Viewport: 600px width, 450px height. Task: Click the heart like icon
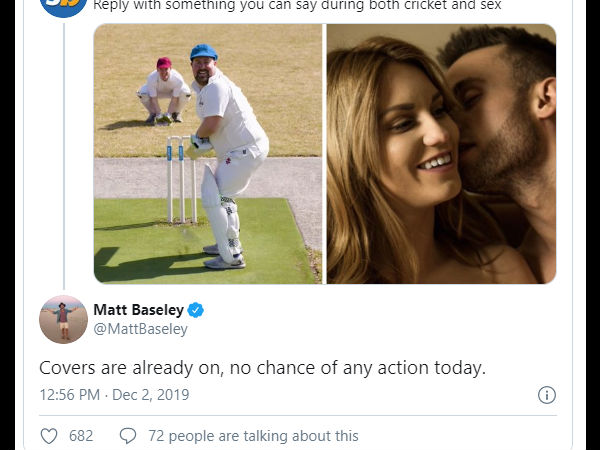click(x=48, y=436)
